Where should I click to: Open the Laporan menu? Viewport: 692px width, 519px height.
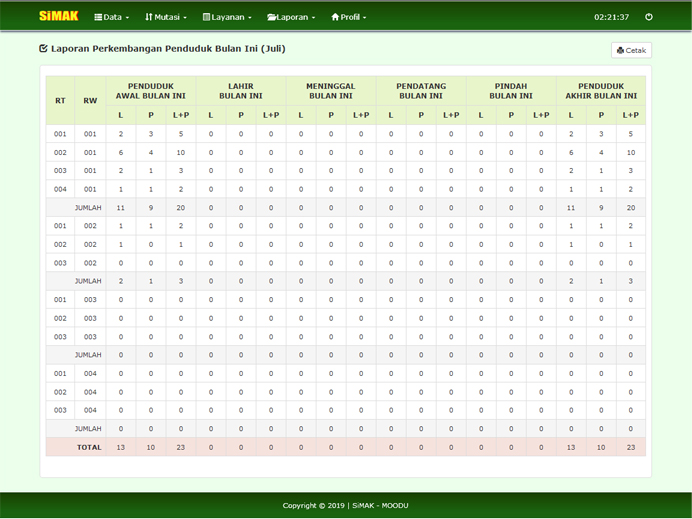point(292,17)
